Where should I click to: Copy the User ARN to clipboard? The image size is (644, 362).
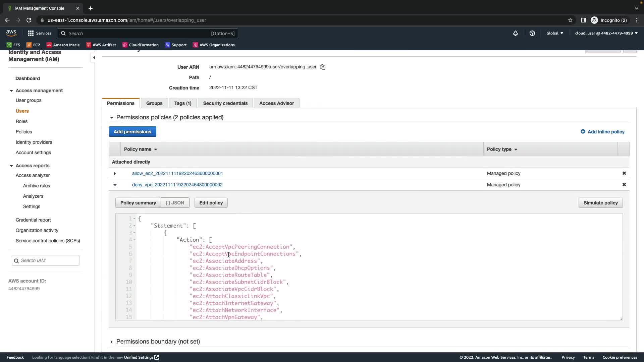coord(322,67)
